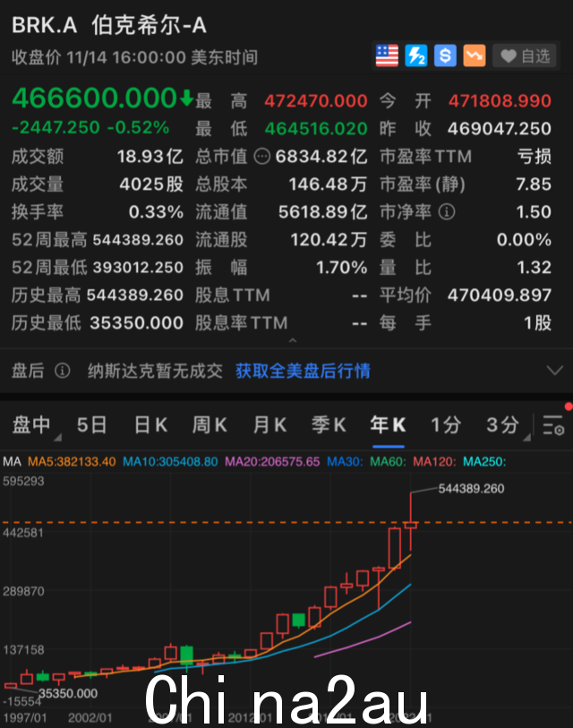Tap market cap value 6834.82亿
Image resolution: width=573 pixels, height=728 pixels.
click(321, 157)
